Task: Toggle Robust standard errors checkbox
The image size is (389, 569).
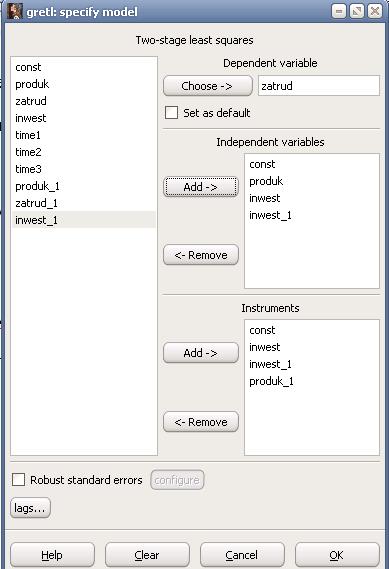Action: (x=19, y=479)
